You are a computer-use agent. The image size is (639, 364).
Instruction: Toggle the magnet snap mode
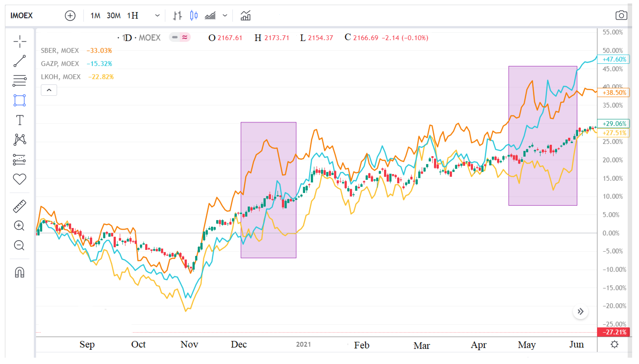point(20,272)
